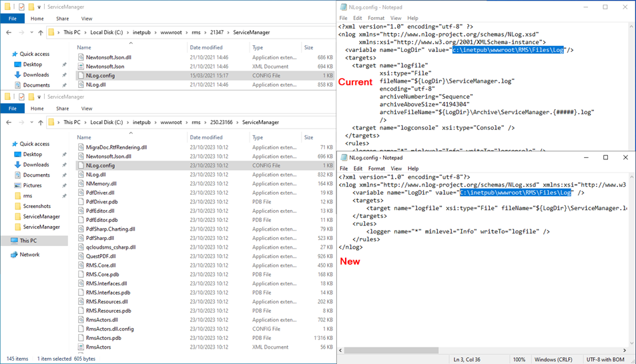Click highlighted LogDir path in bottom Notepad
The width and height of the screenshot is (636, 364).
point(515,193)
